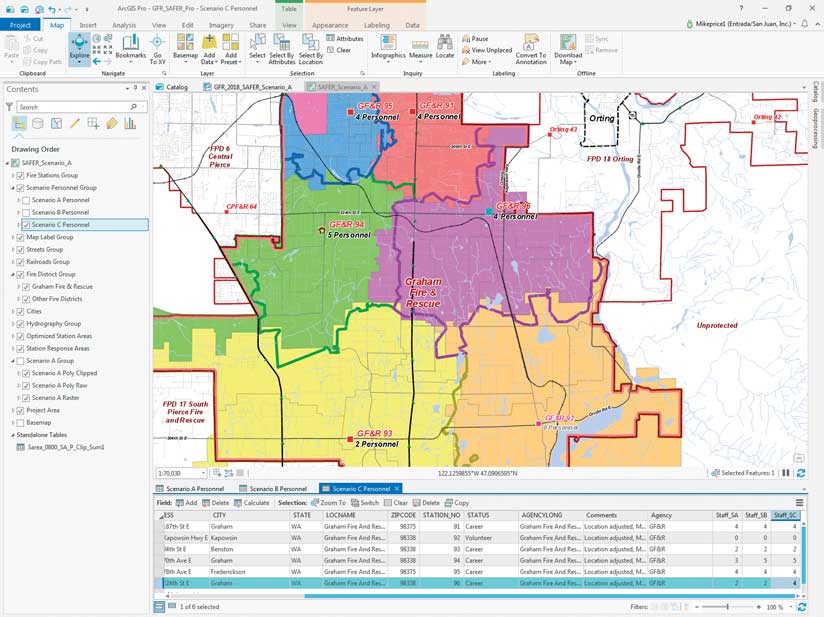Expand the Railroads Group
Image resolution: width=824 pixels, height=617 pixels.
point(13,262)
